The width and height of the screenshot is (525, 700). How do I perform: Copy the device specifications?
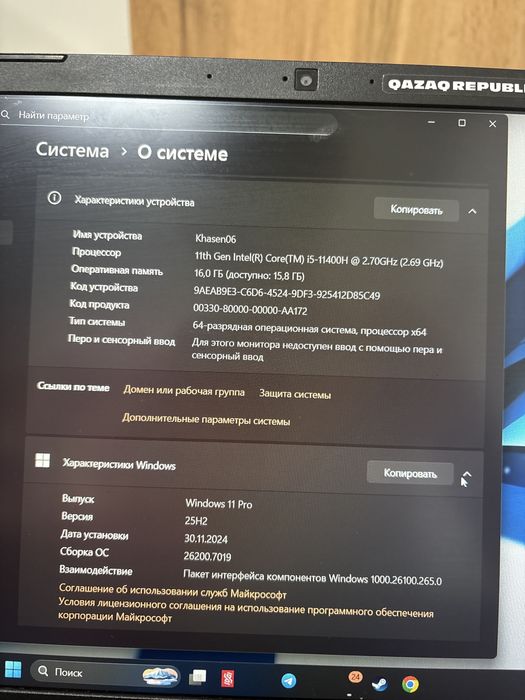tap(416, 209)
